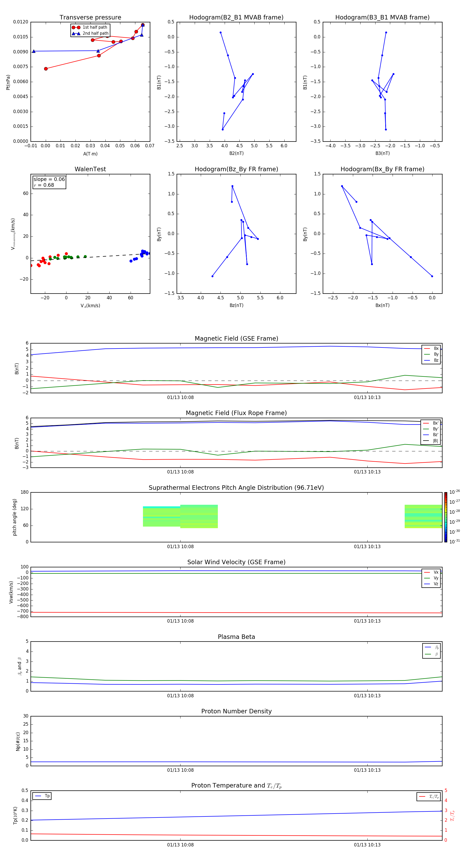Screen dimensions: 473x868
Task: Click the 'Bx' entry in GSE legend
Action: coord(431,349)
